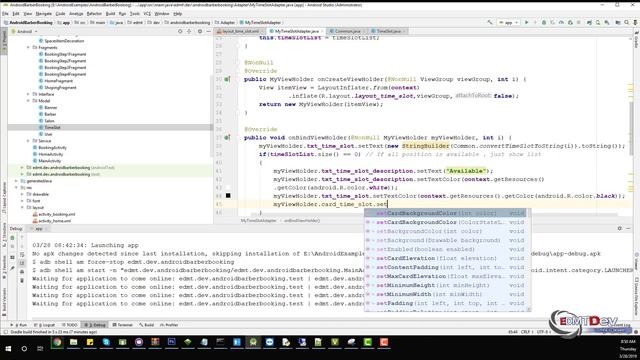The height and width of the screenshot is (360, 640).
Task: Select activity_booking.xml layout file
Action: click(x=56, y=214)
